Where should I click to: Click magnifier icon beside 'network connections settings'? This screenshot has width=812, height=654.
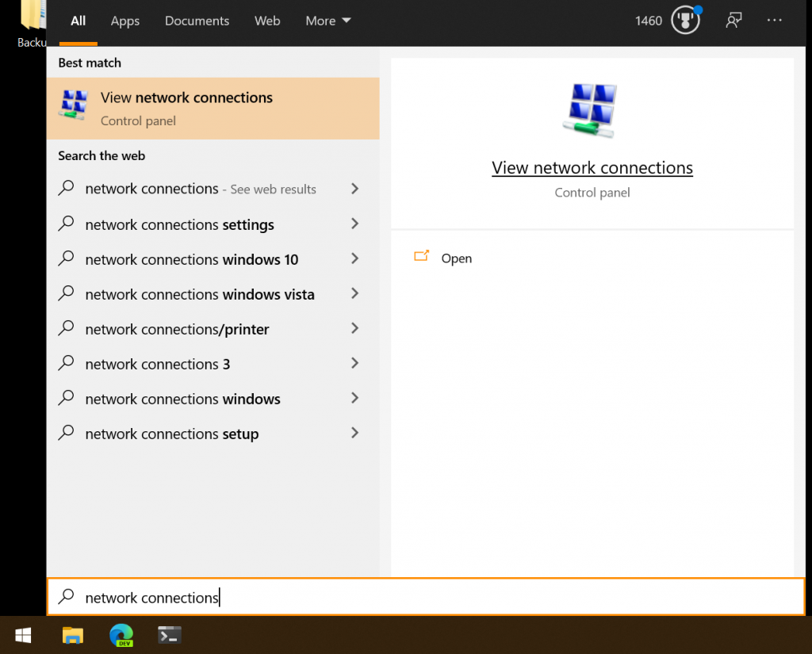click(67, 224)
